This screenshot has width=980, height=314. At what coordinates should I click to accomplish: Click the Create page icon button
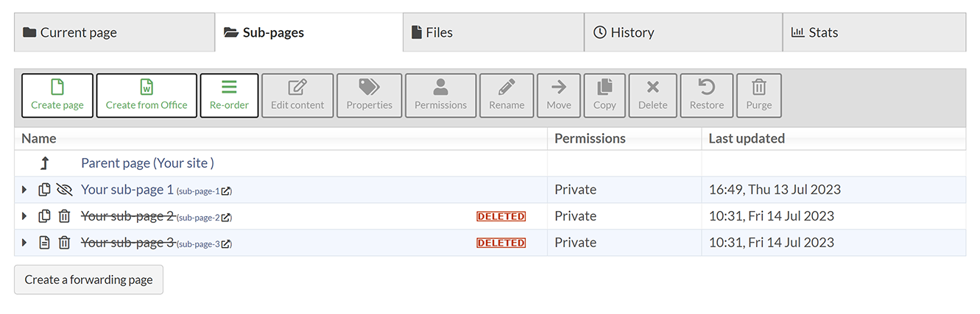click(x=57, y=96)
